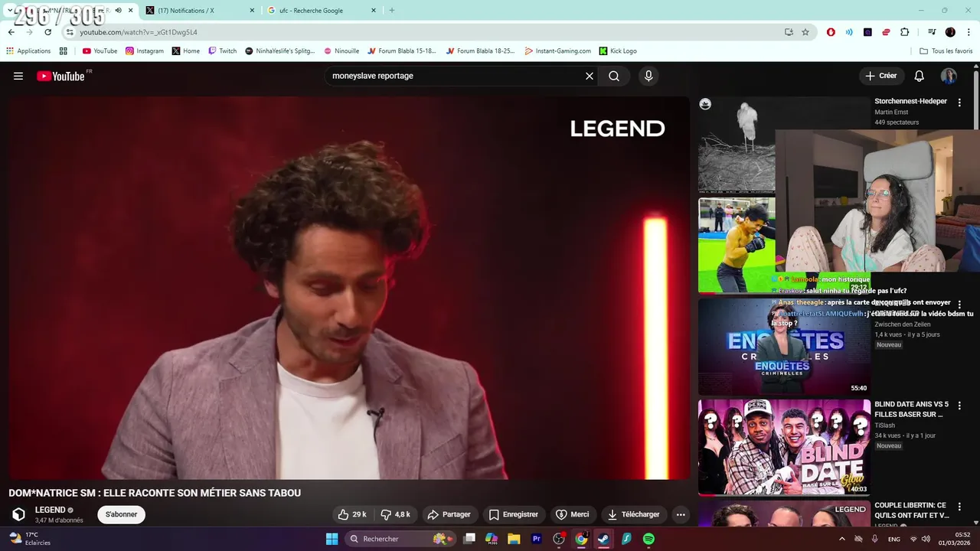Screen dimensions: 980x551
Task: Open the LEGEND channel name link
Action: click(50, 510)
